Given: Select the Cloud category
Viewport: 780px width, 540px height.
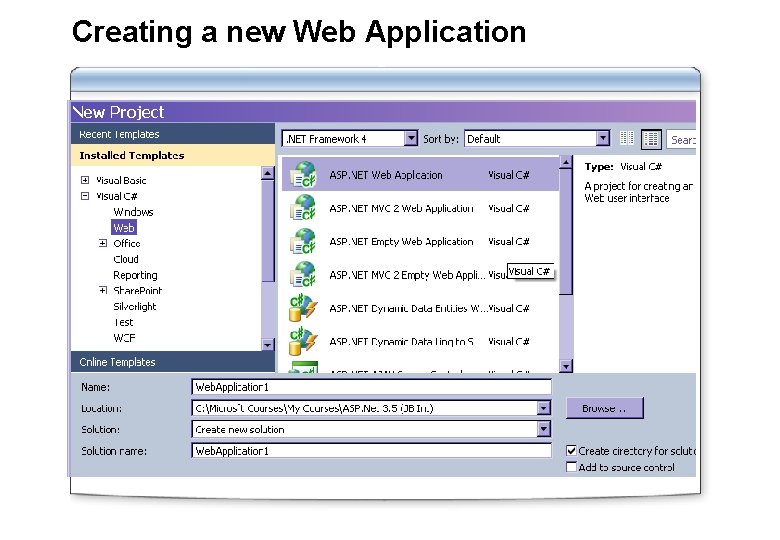Looking at the screenshot, I should (x=126, y=259).
